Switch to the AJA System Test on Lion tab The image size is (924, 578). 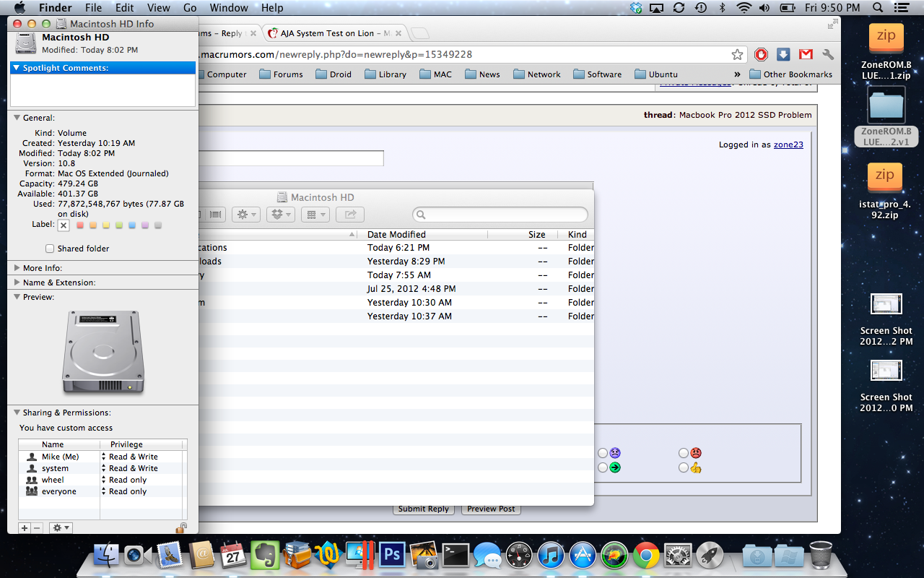pos(336,33)
